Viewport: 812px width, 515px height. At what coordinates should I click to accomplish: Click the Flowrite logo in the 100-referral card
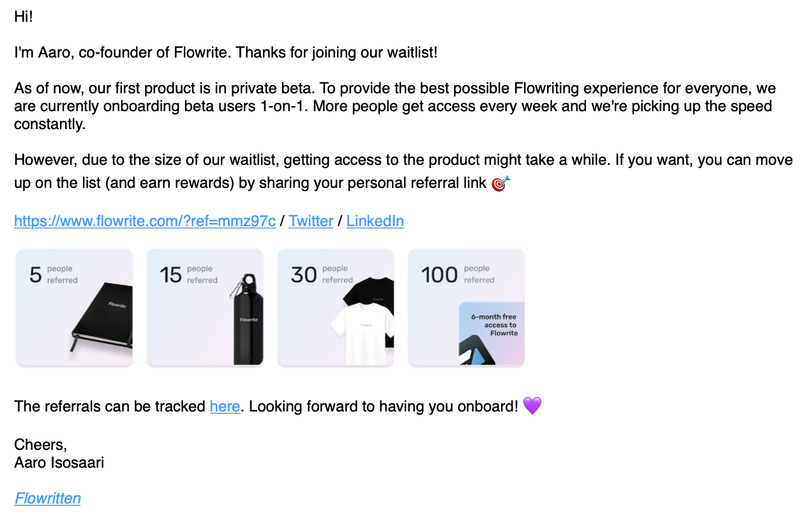pos(477,349)
